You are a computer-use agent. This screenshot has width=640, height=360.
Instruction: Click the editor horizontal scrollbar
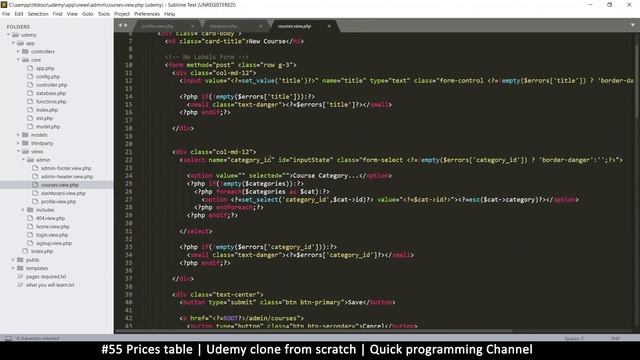[x=313, y=331]
